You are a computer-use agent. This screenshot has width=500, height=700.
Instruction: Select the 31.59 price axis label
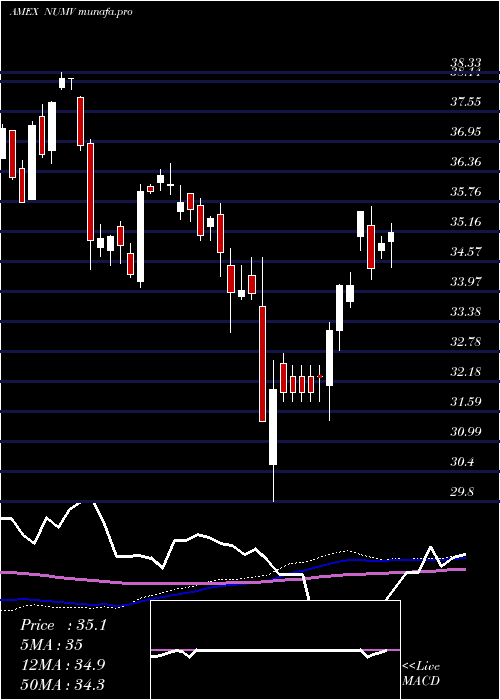[x=465, y=402]
